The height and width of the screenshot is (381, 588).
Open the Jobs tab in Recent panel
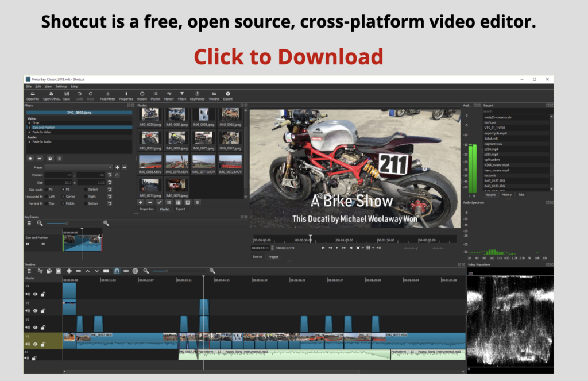click(x=521, y=194)
